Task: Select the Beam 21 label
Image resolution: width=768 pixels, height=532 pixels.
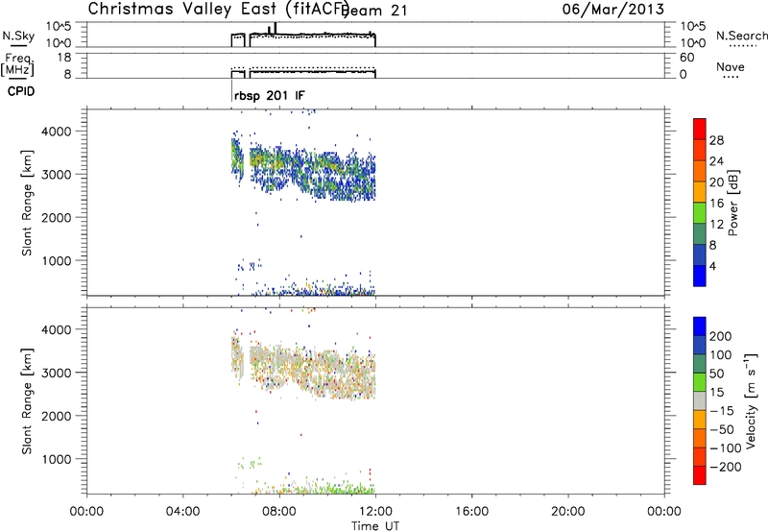Action: pyautogui.click(x=374, y=10)
